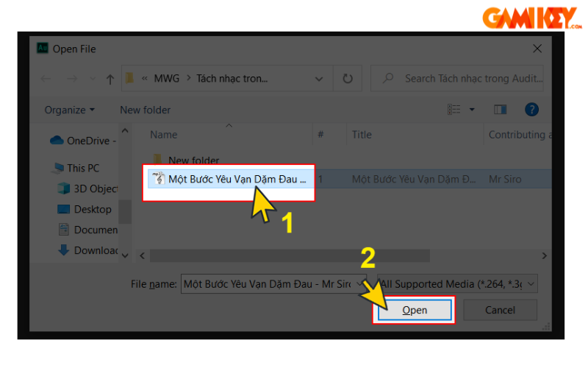
Task: Expand the view options dropdown arrow
Action: point(472,110)
